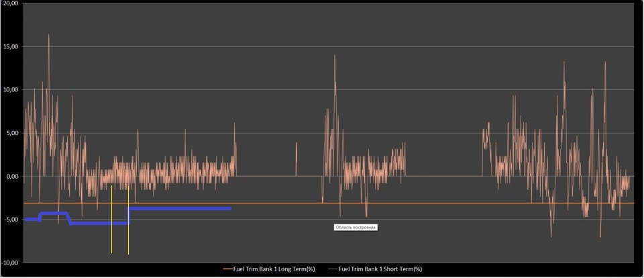Viewport: 644px width, 278px height.
Task: Click the 'Область построения' tooltip
Action: point(356,228)
